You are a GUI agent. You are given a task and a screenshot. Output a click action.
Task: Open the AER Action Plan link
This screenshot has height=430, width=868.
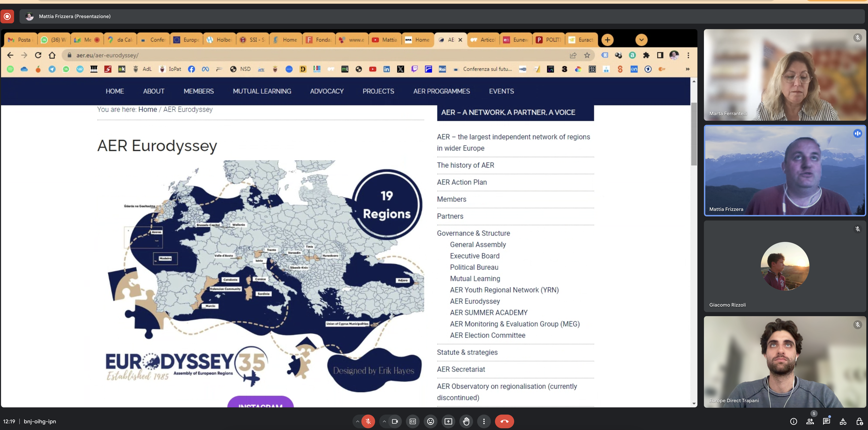462,182
